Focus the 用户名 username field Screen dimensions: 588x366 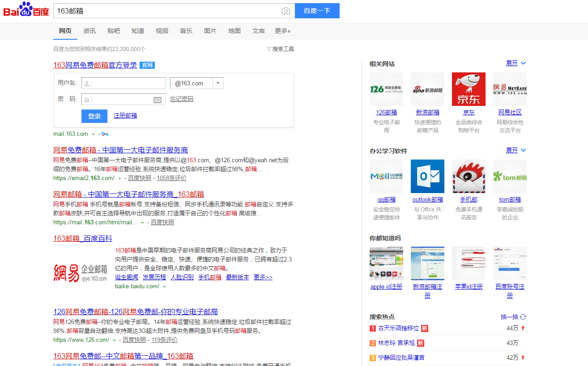(x=124, y=83)
